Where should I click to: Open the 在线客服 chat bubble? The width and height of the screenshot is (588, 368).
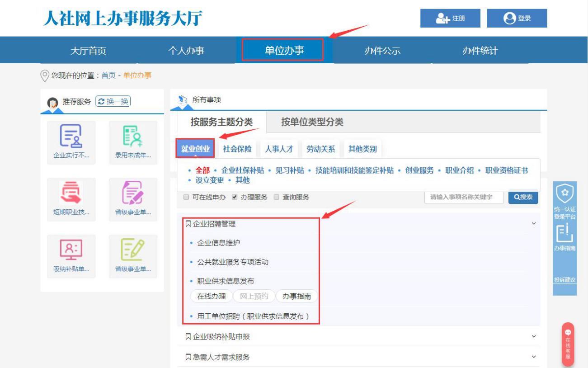568,344
